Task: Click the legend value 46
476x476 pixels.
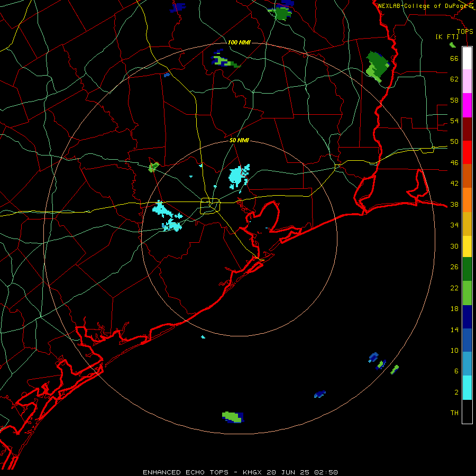Action: point(454,163)
